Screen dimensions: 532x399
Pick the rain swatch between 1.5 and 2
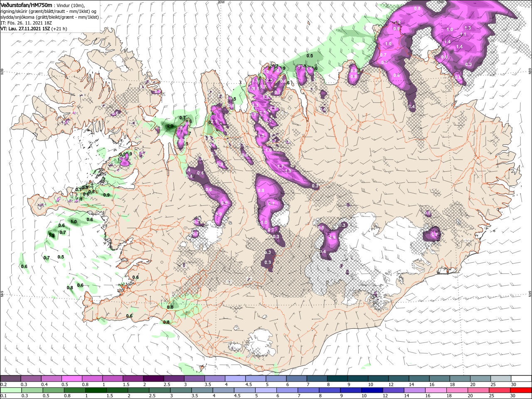pos(117,390)
